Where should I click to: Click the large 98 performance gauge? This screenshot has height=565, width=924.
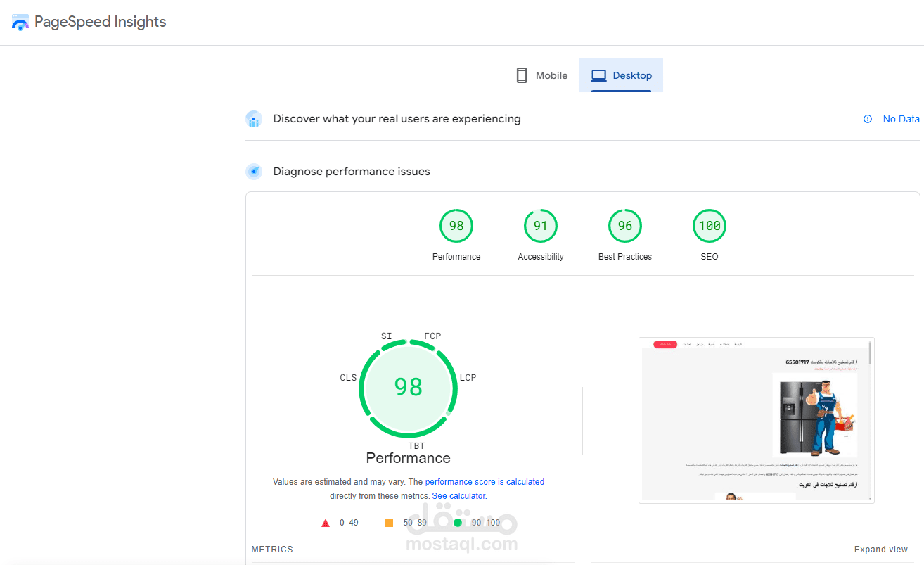(409, 388)
